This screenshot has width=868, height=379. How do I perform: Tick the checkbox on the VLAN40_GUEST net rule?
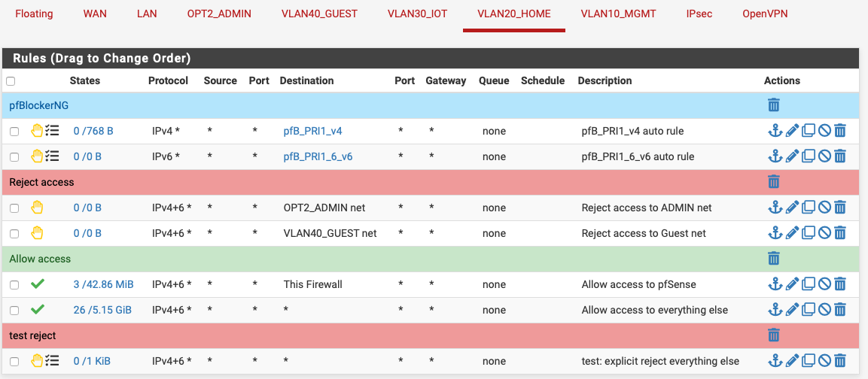point(14,234)
